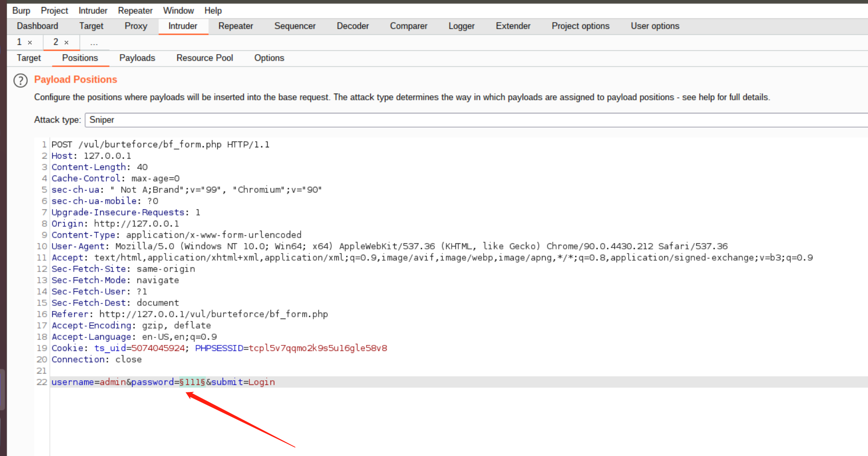868x456 pixels.
Task: Click the 'Content-Length' header name
Action: click(89, 167)
